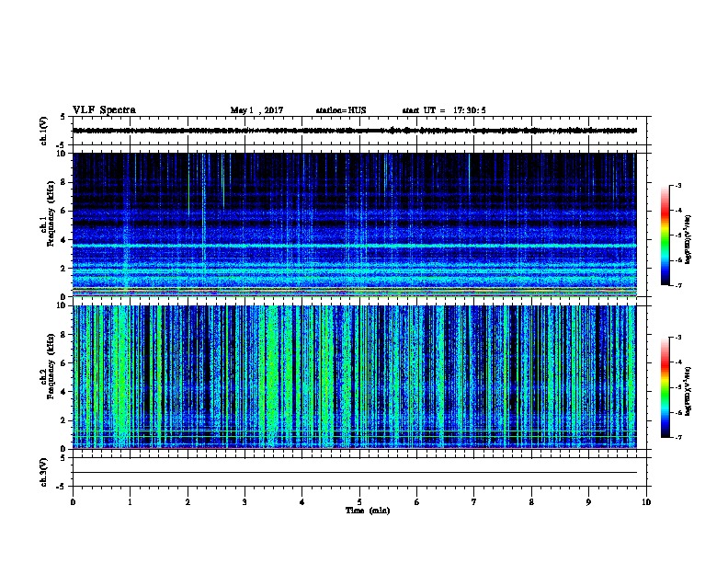Click the "VLF Spectra" plot title
This screenshot has width=728, height=563.
point(104,110)
